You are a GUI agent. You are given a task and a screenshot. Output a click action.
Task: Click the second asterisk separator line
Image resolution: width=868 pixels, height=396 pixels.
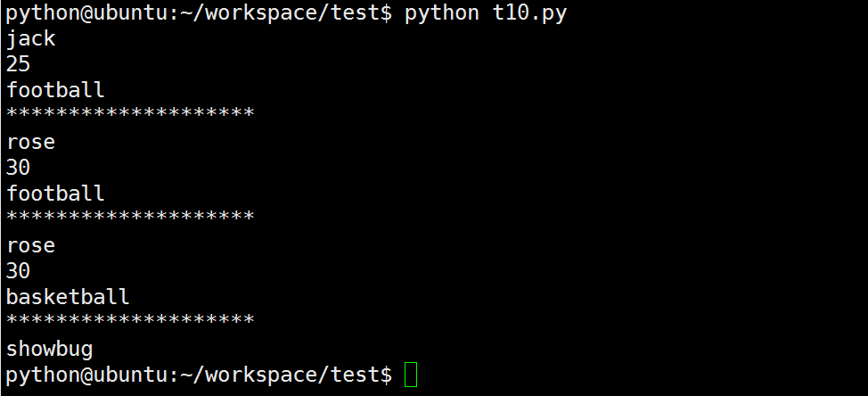point(130,218)
